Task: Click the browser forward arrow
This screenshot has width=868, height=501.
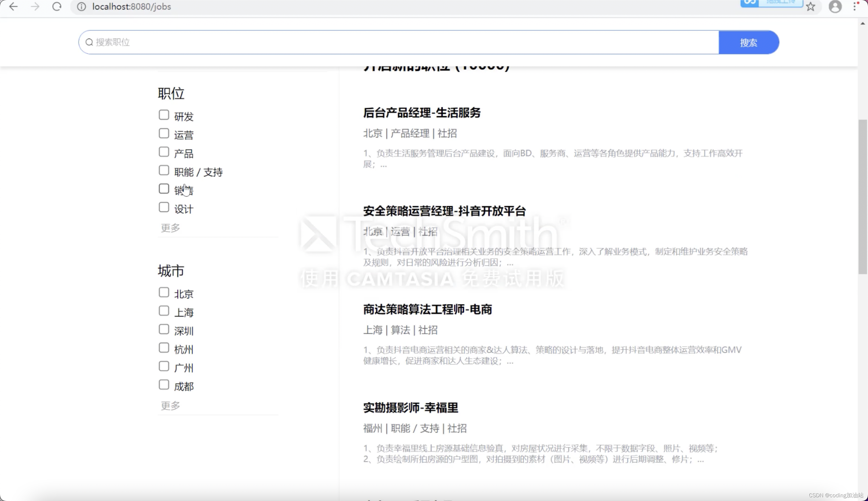Action: click(x=35, y=7)
